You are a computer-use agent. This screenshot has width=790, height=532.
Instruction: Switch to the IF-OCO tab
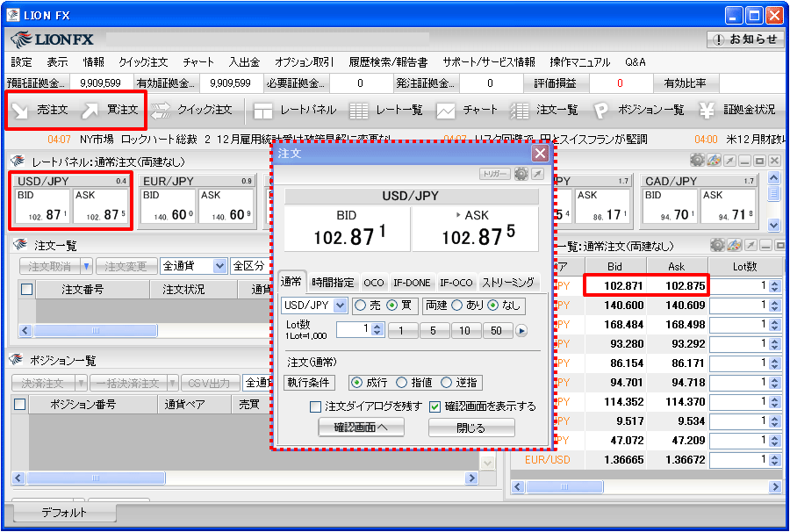pos(456,283)
